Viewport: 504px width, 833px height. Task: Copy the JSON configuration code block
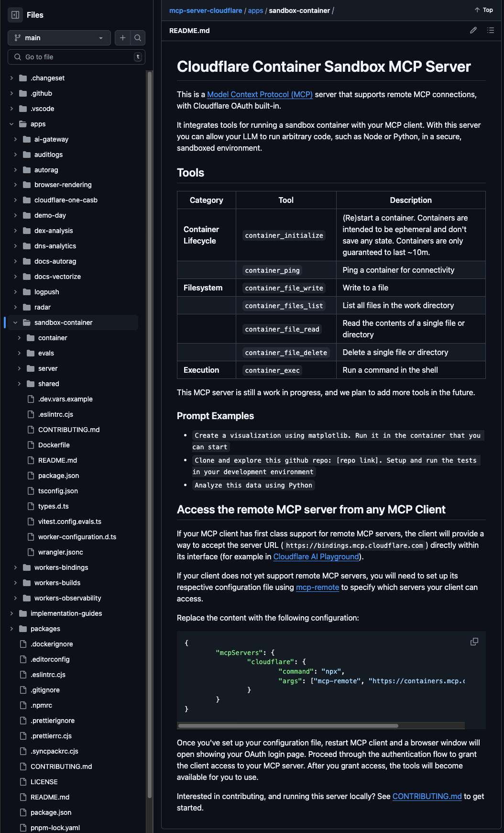[x=474, y=642]
